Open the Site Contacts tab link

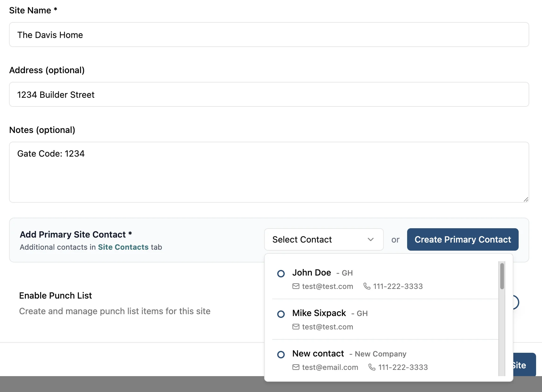tap(123, 247)
